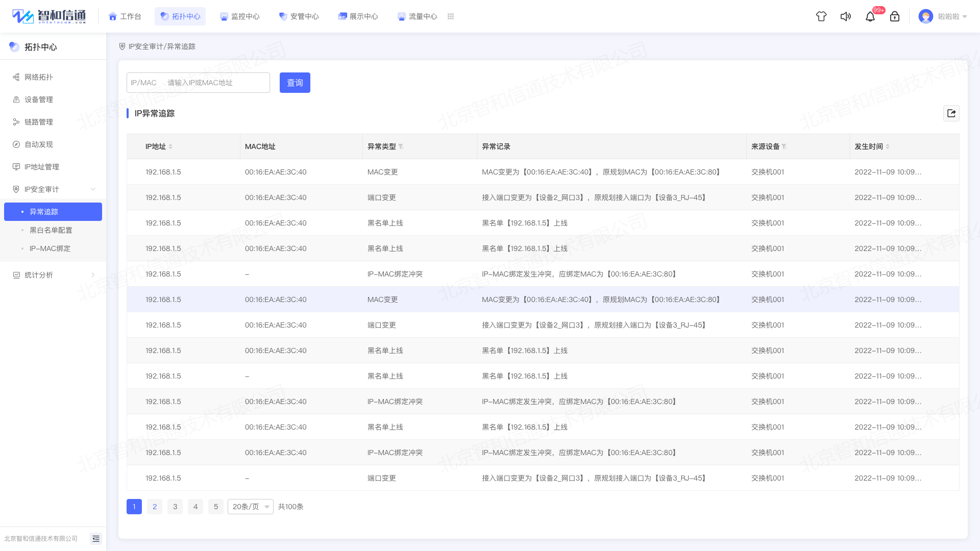980x551 pixels.
Task: Open the more apps grid icon
Action: pos(451,16)
